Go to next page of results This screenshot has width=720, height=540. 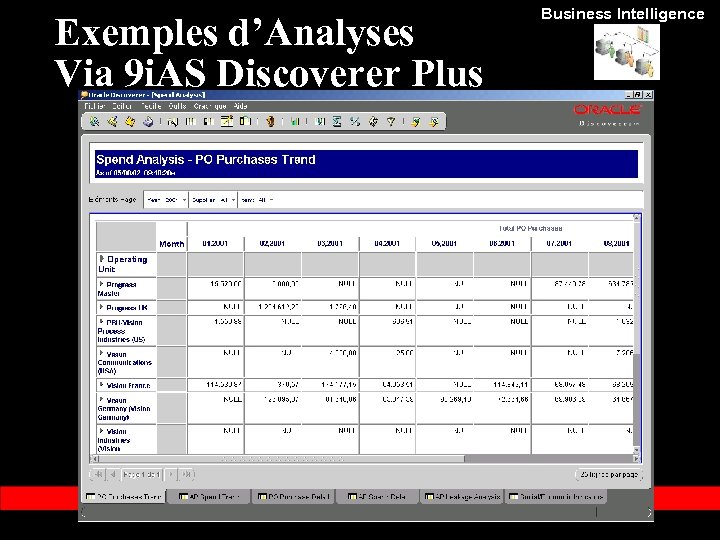pyautogui.click(x=171, y=474)
